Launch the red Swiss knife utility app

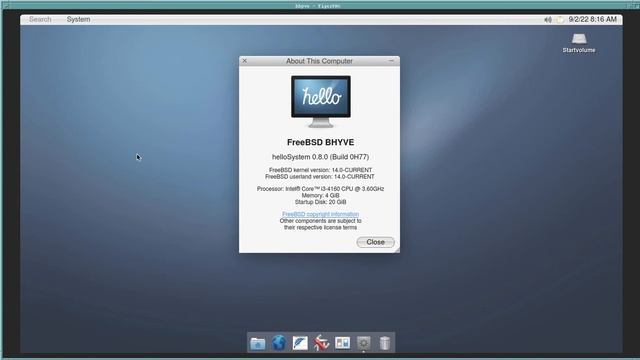321,343
